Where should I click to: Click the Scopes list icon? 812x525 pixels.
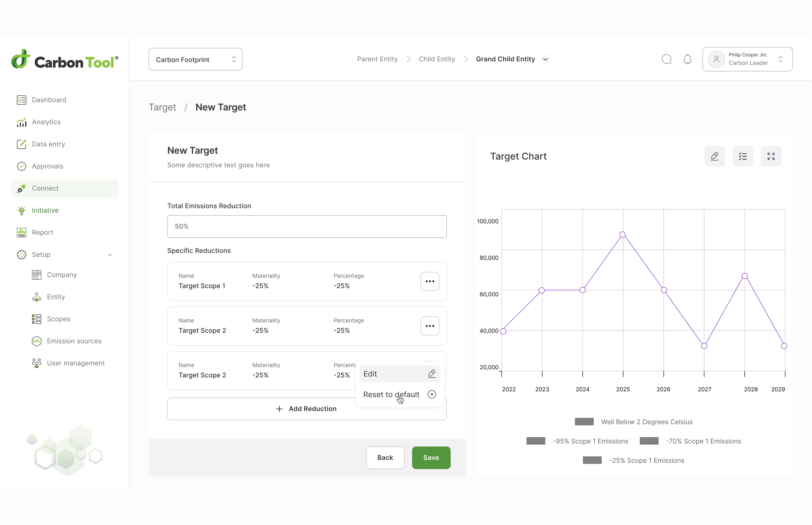(x=36, y=319)
